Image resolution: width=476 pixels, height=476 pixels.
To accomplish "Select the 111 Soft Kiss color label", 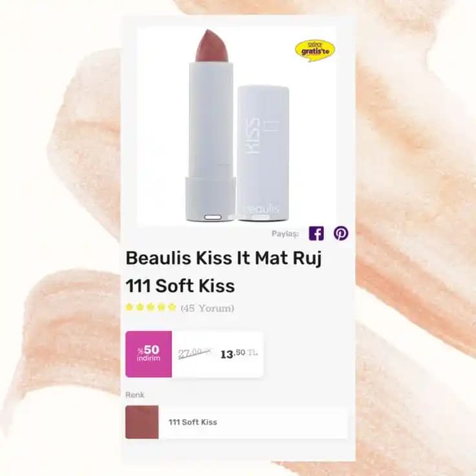I will 193,422.
